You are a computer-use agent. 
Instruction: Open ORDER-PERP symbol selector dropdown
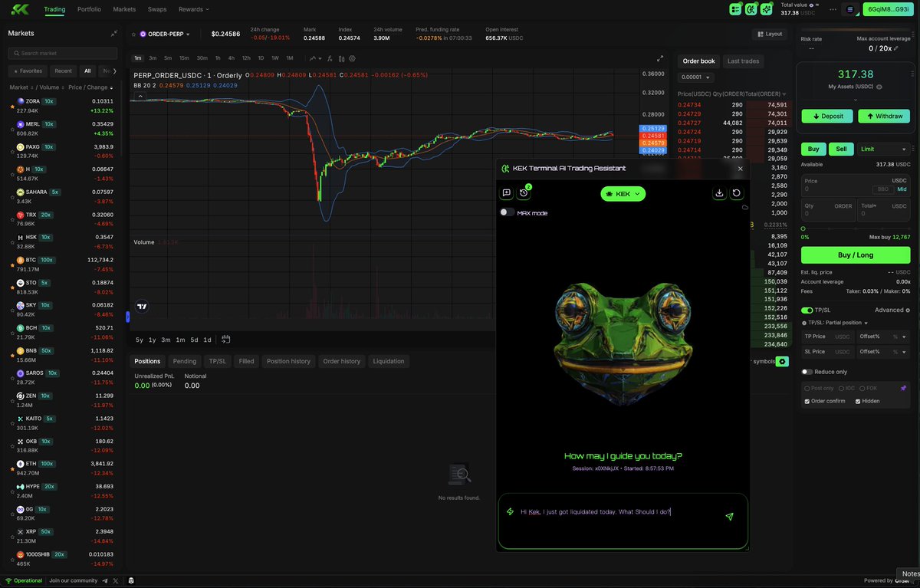164,34
